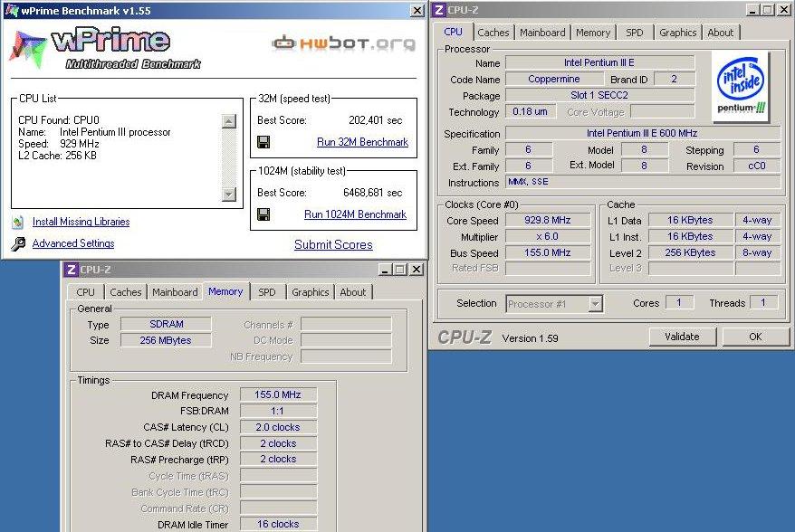Screen dimensions: 795x532
Task: Click the Technology value 0.18 um
Action: (531, 111)
